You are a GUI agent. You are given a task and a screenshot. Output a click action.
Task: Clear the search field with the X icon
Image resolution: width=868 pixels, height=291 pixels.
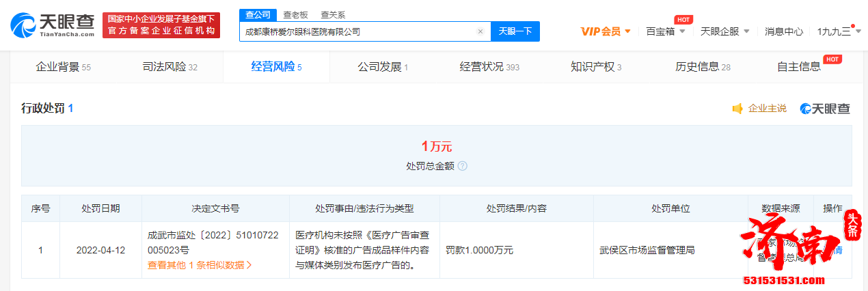pos(480,31)
